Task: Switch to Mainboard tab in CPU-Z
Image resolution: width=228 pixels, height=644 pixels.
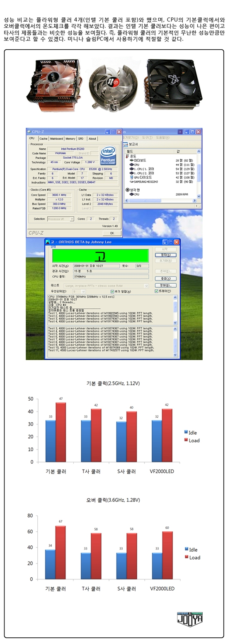Action: [x=56, y=139]
